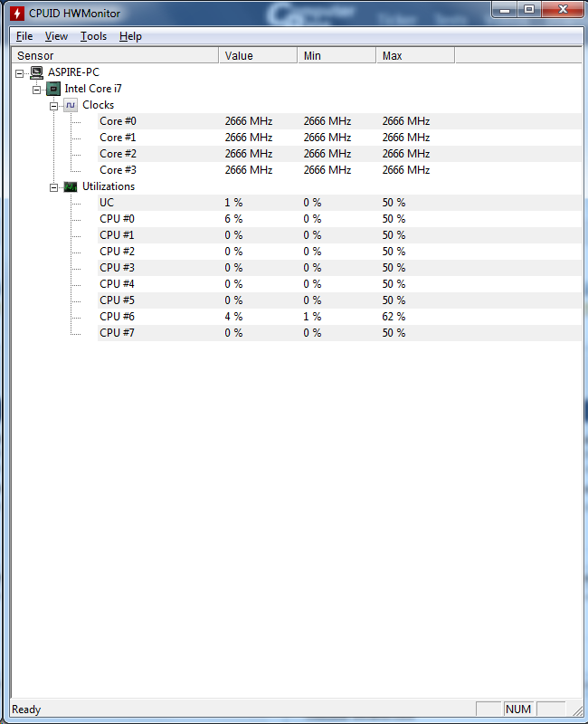588x724 pixels.
Task: Select the ASPIRE-PC tree label
Action: [x=73, y=72]
